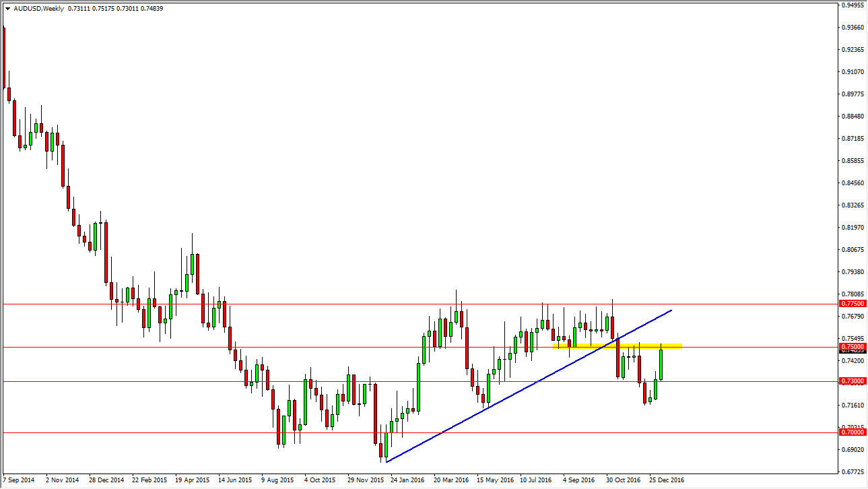Click the 0.67725 value on price axis
This screenshot has height=489, width=868.
tap(851, 471)
